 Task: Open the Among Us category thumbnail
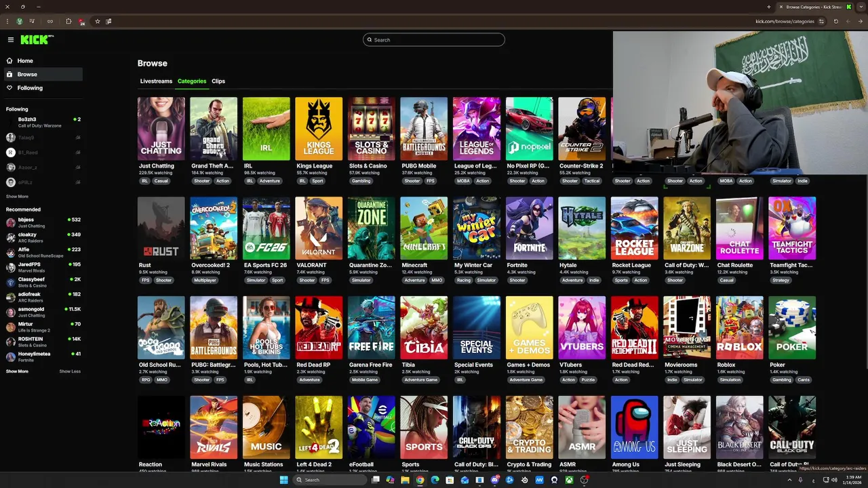[x=635, y=428]
